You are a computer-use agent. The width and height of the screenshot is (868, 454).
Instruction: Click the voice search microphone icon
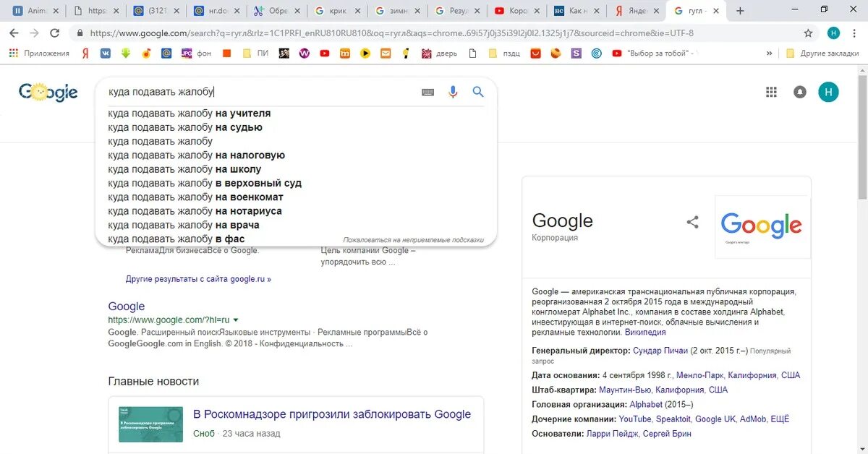tap(453, 92)
